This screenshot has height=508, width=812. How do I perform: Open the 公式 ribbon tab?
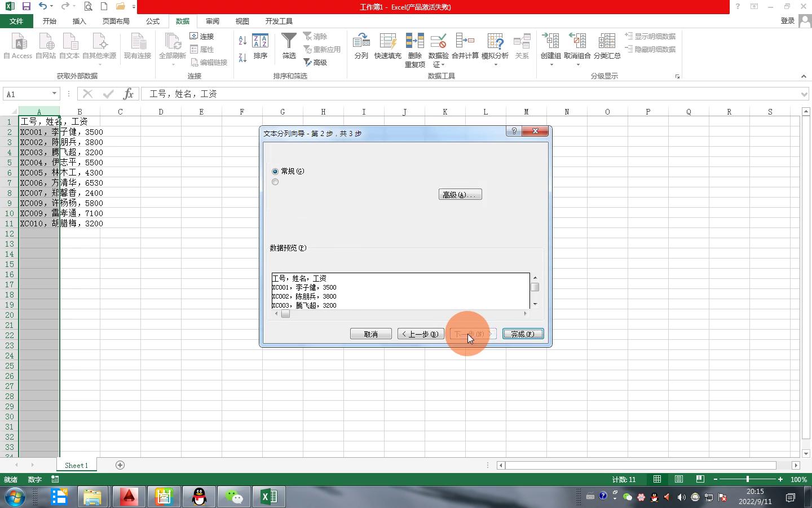coord(153,21)
